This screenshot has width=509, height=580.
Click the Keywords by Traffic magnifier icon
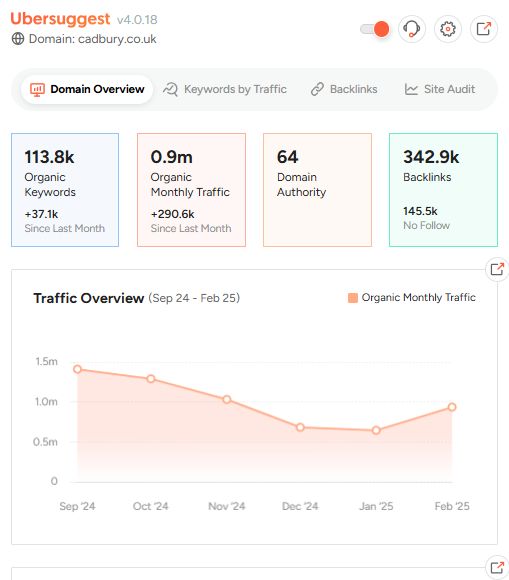171,89
